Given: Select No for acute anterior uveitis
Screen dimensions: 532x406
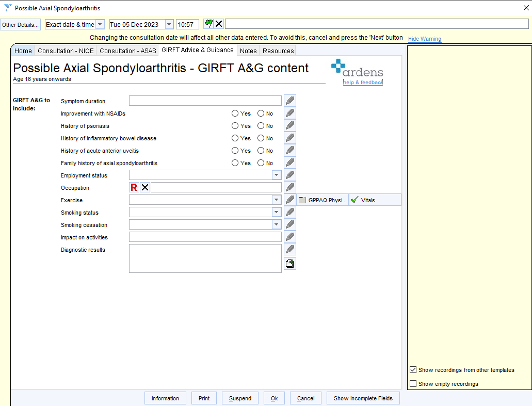Looking at the screenshot, I should (x=261, y=151).
